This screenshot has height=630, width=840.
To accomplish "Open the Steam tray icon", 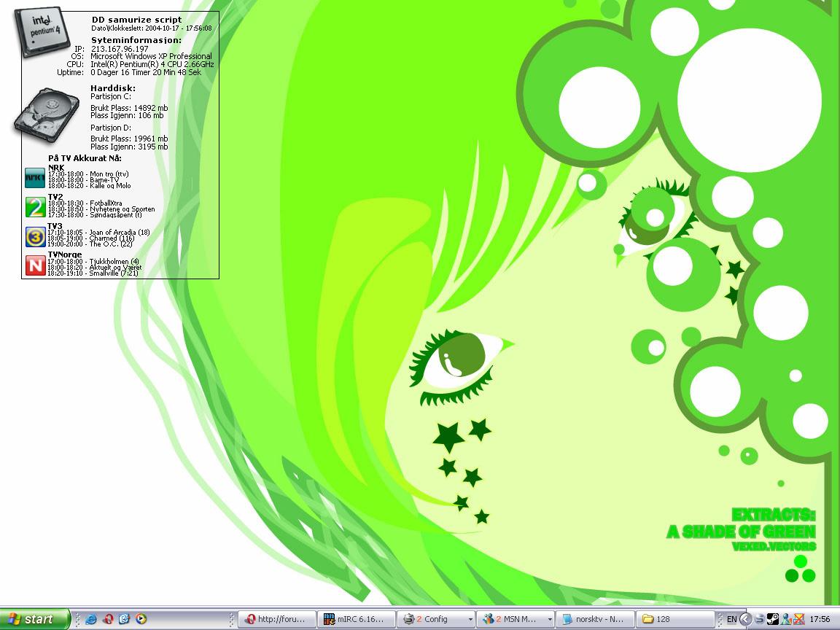I will coord(772,619).
